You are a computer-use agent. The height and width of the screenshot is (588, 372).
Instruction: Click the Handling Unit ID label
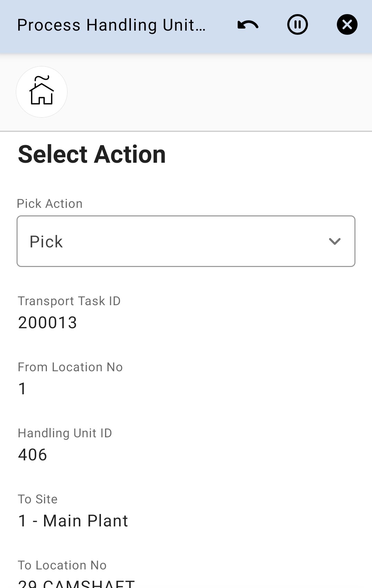pyautogui.click(x=65, y=433)
